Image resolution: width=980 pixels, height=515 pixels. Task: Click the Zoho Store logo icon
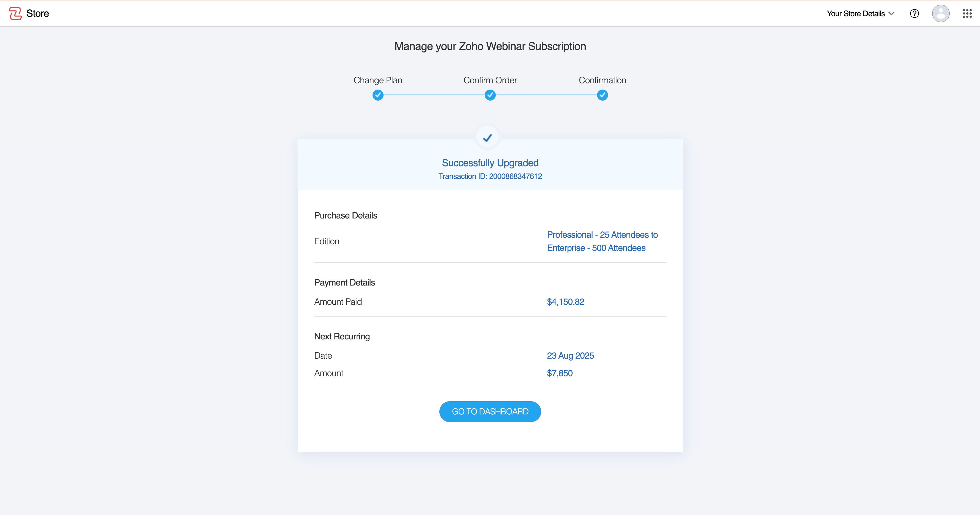[x=15, y=13]
